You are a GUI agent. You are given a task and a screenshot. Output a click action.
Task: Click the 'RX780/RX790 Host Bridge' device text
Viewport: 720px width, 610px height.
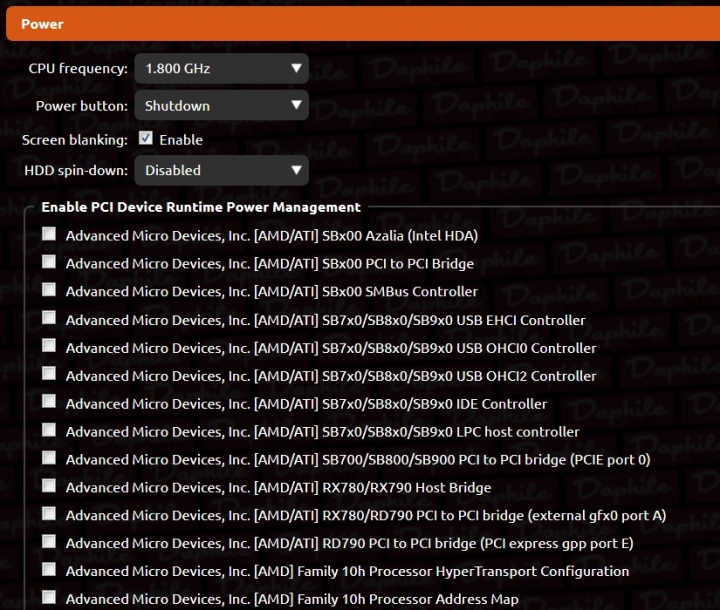click(x=406, y=487)
